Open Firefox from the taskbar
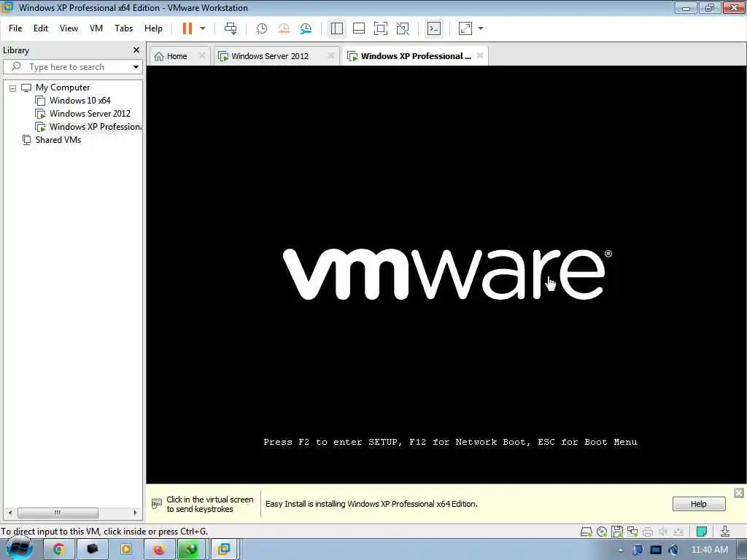747x560 pixels. [159, 550]
